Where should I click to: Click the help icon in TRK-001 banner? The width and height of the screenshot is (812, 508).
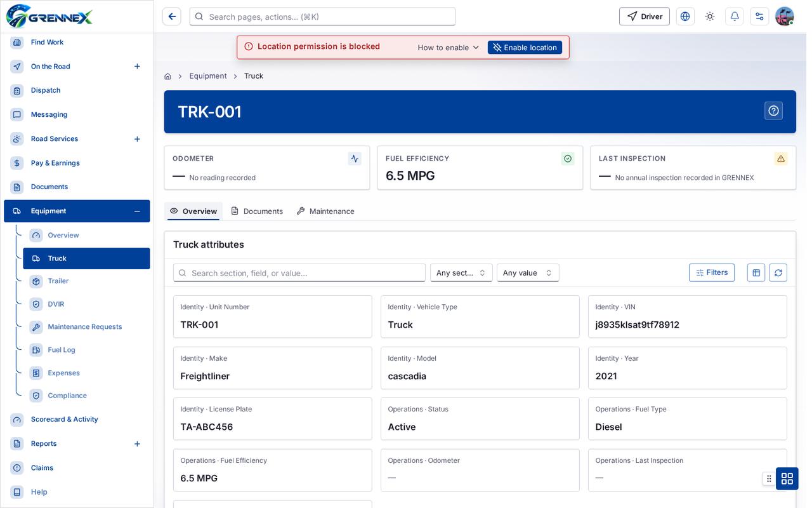[x=773, y=110]
